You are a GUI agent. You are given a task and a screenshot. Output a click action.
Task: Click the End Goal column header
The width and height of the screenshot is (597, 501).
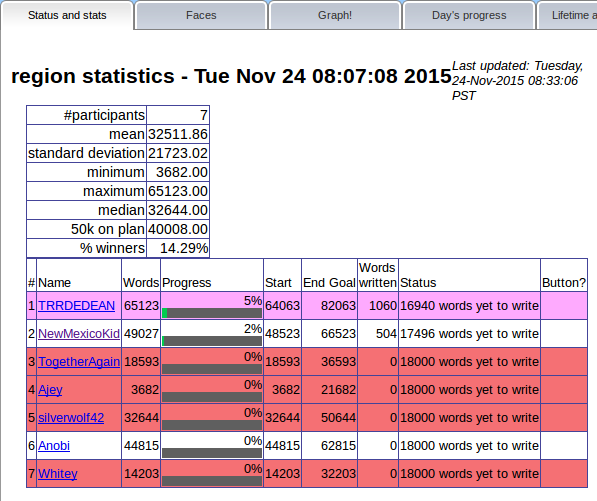(x=329, y=283)
